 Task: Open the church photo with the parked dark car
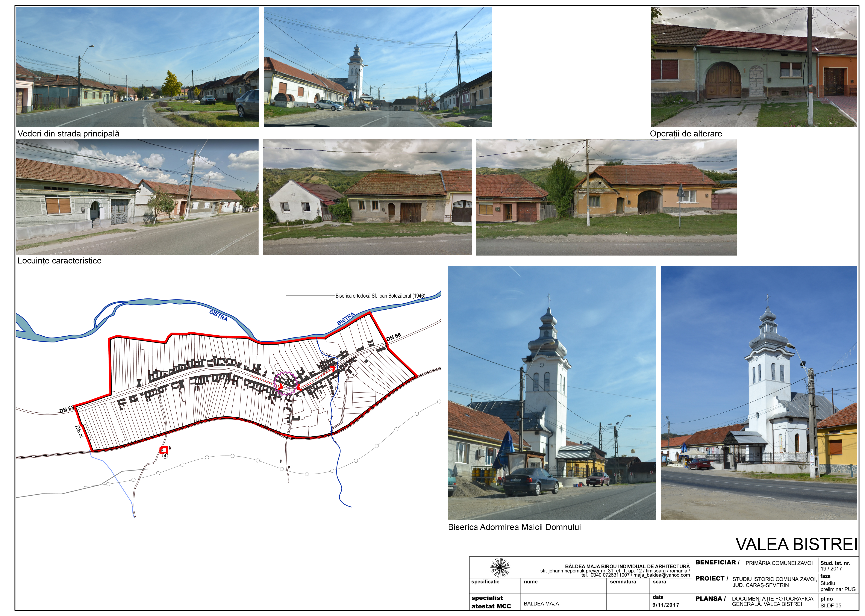pyautogui.click(x=552, y=393)
